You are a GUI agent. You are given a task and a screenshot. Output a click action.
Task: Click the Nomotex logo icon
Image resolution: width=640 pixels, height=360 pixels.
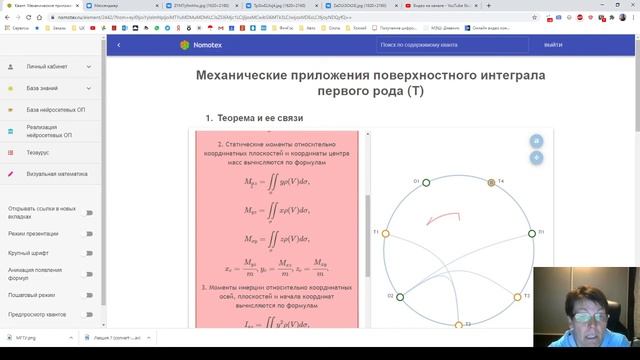184,45
